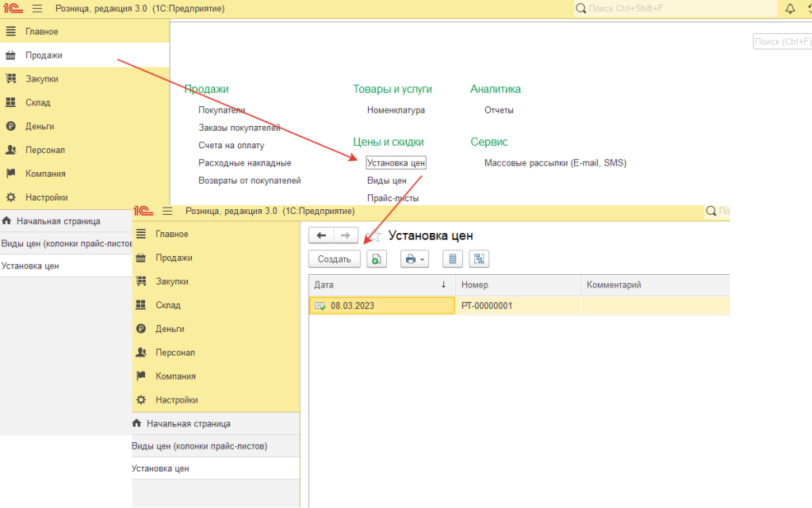Screen dimensions: 812x508
Task: Open Расходные накладные link
Action: click(x=244, y=163)
